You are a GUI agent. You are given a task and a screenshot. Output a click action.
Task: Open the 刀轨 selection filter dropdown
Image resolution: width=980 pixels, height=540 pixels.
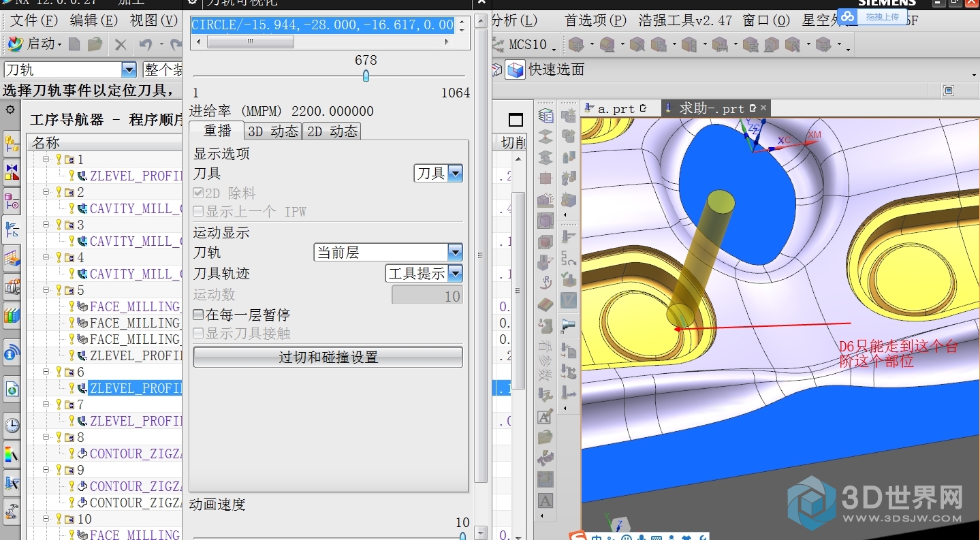(x=129, y=69)
